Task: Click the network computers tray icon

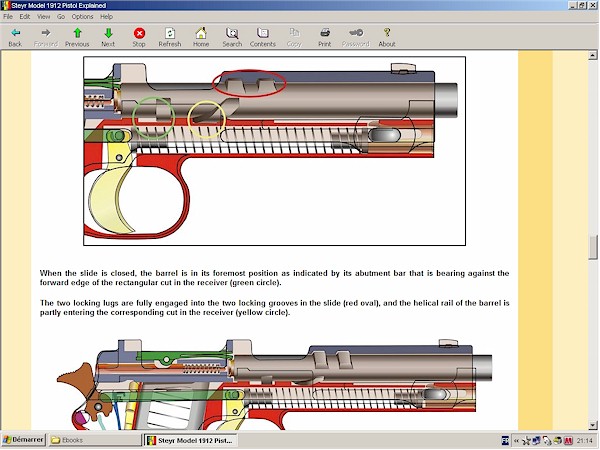Action: point(536,441)
